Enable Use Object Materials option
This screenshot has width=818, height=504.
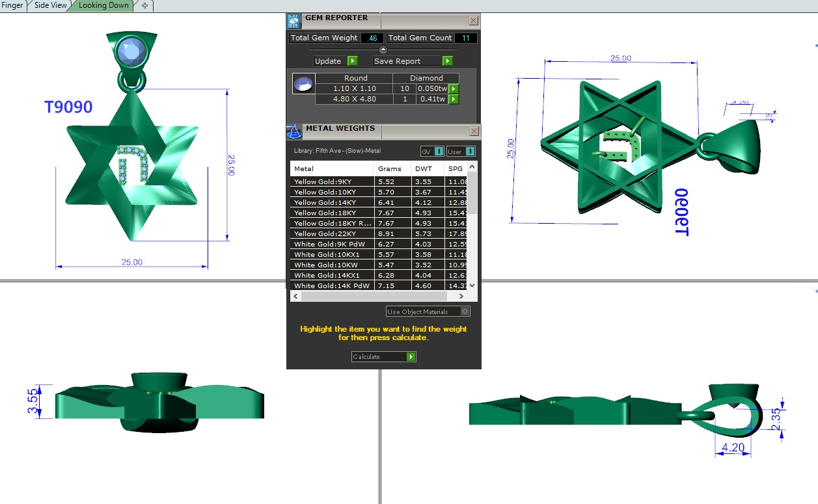(465, 312)
